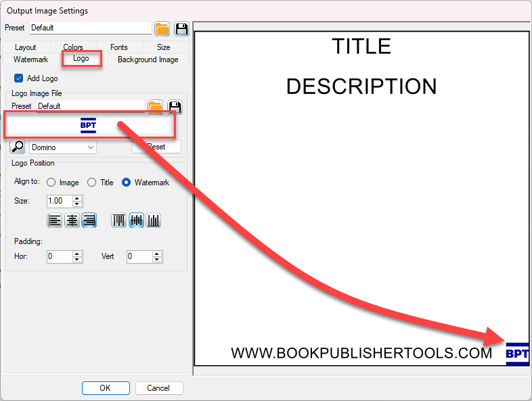Increase Vert padding with up arrow
Viewport: 532px width, 401px height.
[x=157, y=254]
